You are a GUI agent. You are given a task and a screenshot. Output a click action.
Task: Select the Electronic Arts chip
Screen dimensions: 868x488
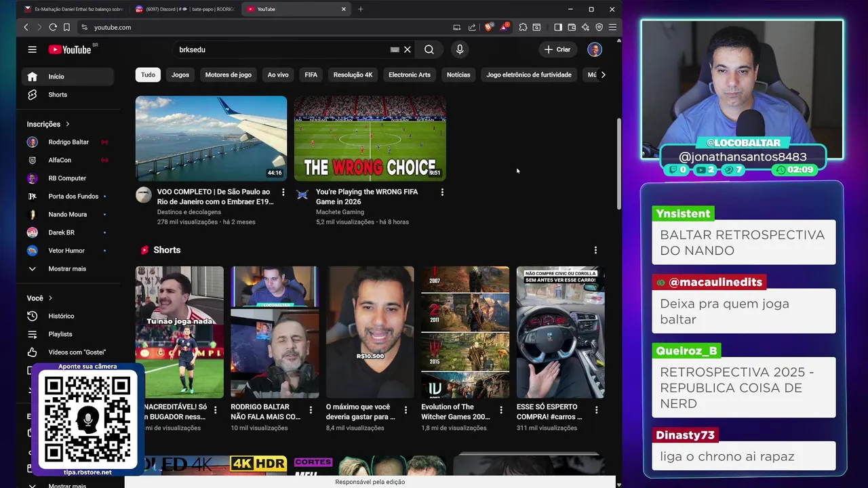pos(410,75)
